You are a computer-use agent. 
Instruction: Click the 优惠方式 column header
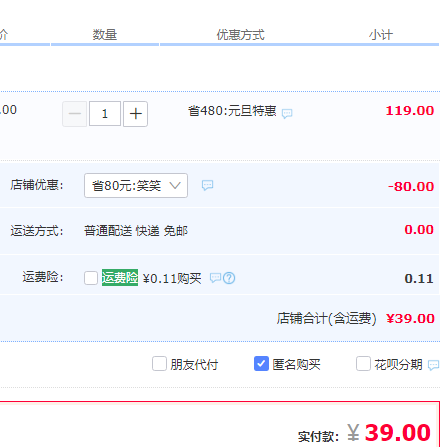(x=240, y=35)
